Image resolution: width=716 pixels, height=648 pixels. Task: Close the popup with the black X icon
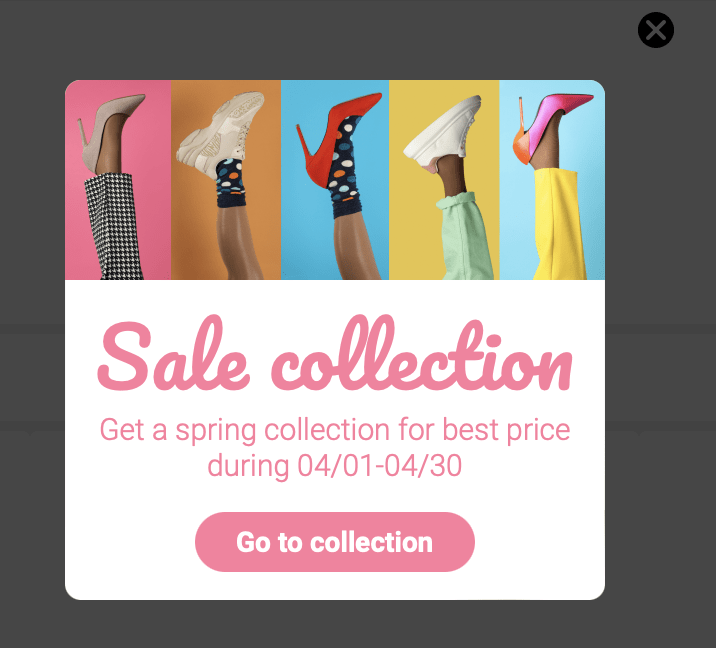pos(656,30)
